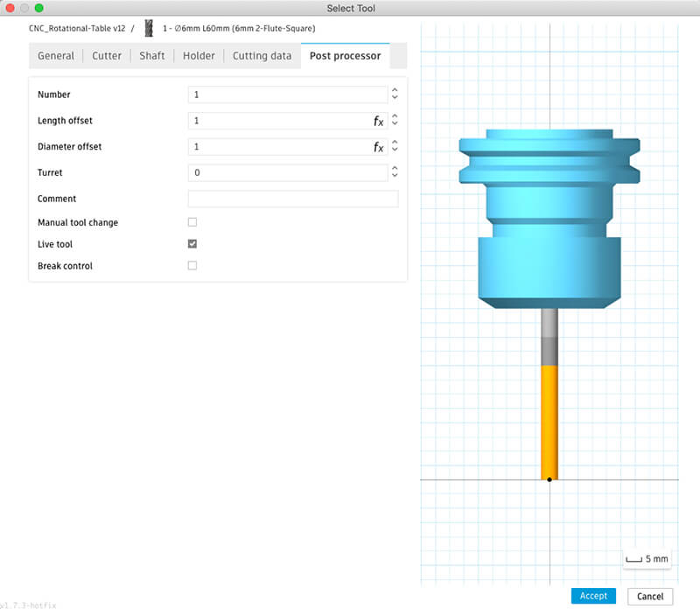Click the 5 mm scale indicator
Screen dimensions: 700x609
point(647,558)
